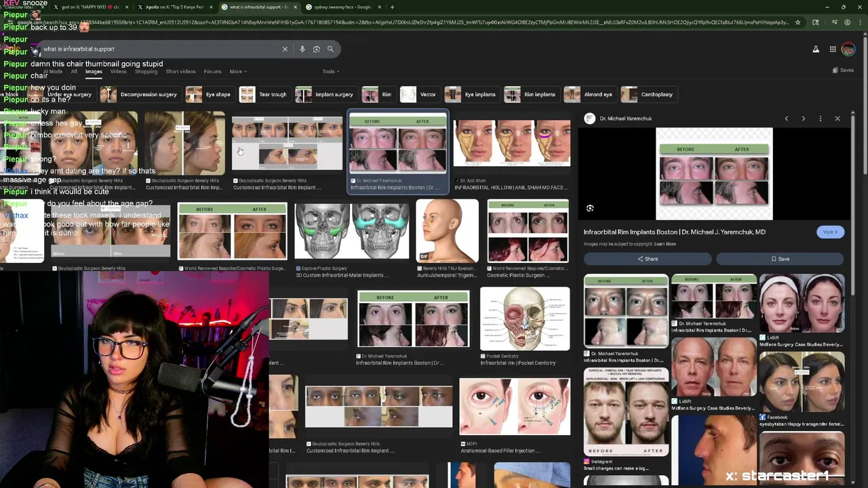
Task: Filter by Eye implants chip
Action: [x=471, y=94]
